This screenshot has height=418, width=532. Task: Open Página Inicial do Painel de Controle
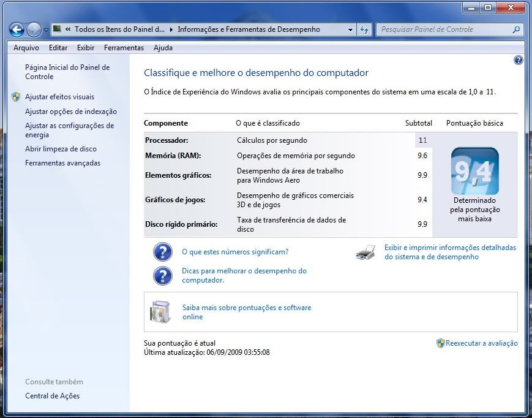pos(67,72)
